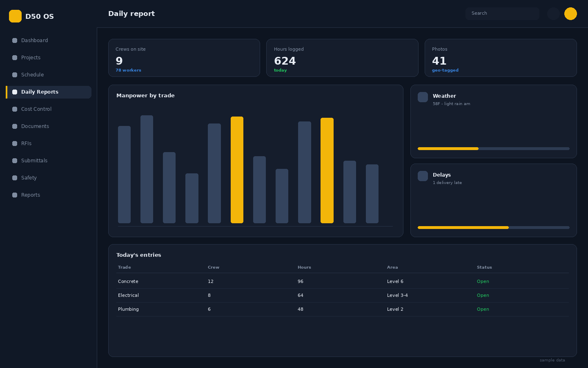This screenshot has width=588, height=368.
Task: Click the RFIs sidebar icon
Action: tap(15, 144)
